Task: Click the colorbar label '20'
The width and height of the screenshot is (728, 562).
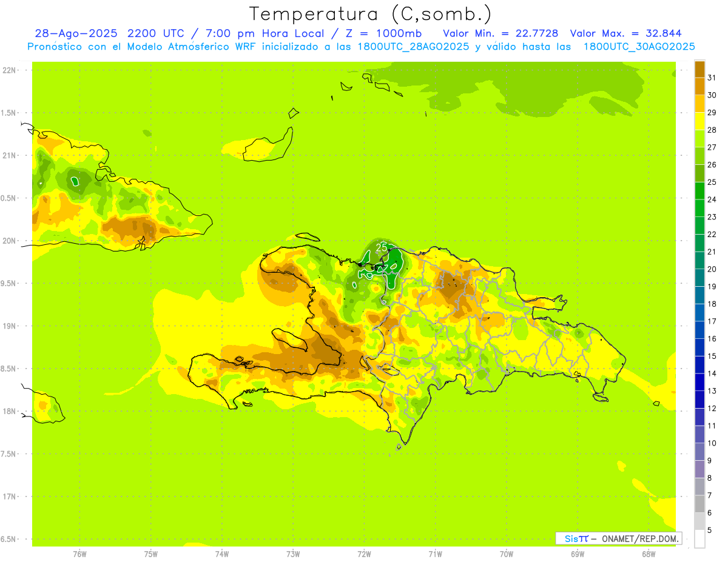Action: pyautogui.click(x=712, y=269)
